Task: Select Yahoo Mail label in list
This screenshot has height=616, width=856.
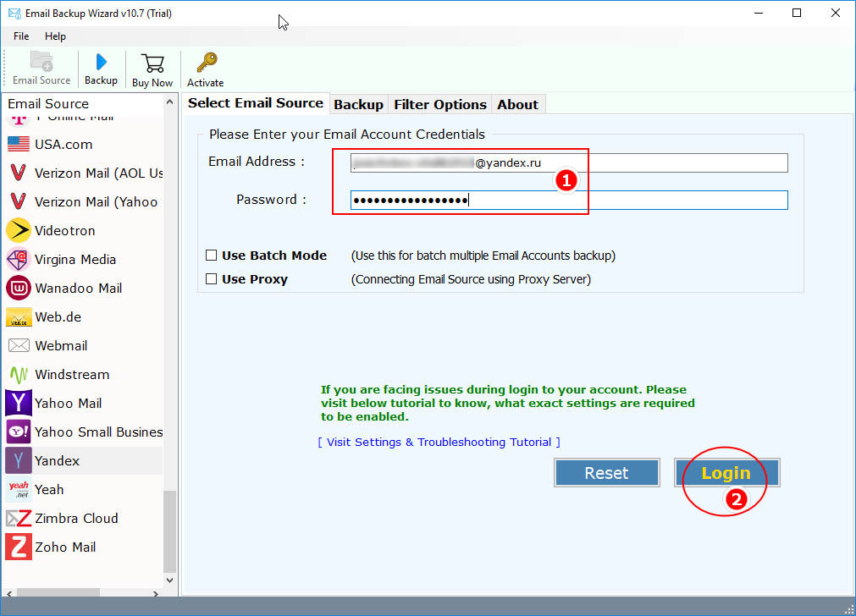Action: 69,404
